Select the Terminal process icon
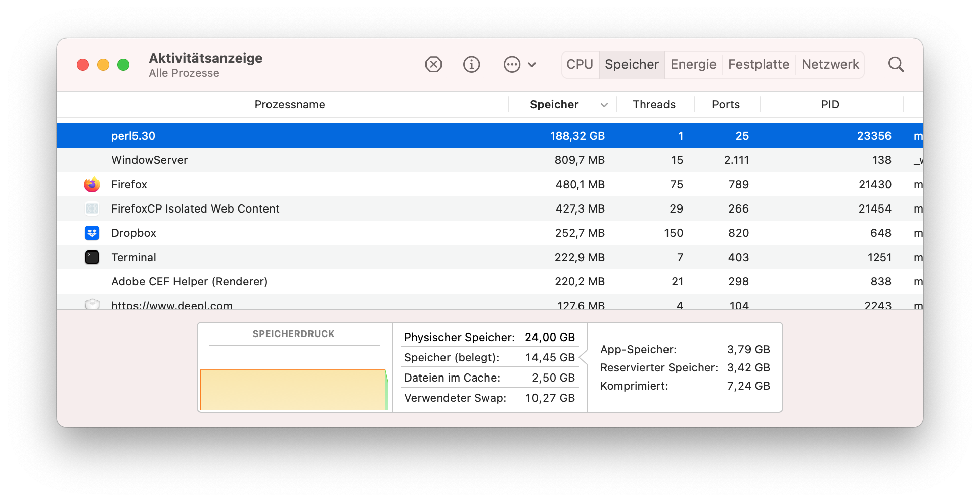The width and height of the screenshot is (980, 502). [92, 257]
